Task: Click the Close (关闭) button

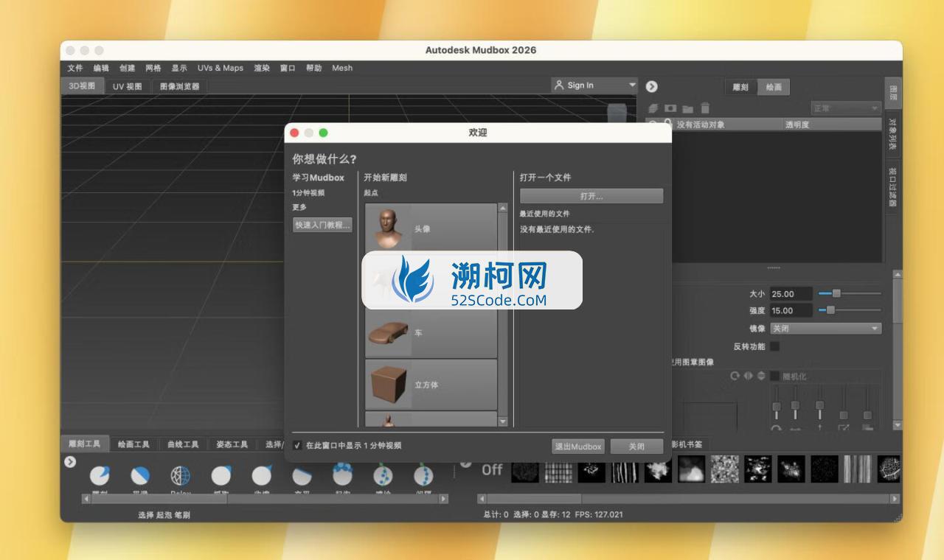Action: [636, 447]
